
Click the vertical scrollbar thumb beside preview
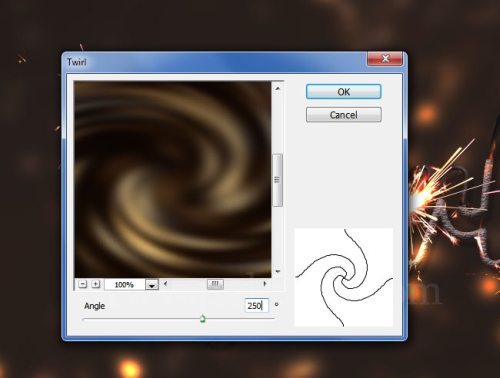[x=277, y=180]
